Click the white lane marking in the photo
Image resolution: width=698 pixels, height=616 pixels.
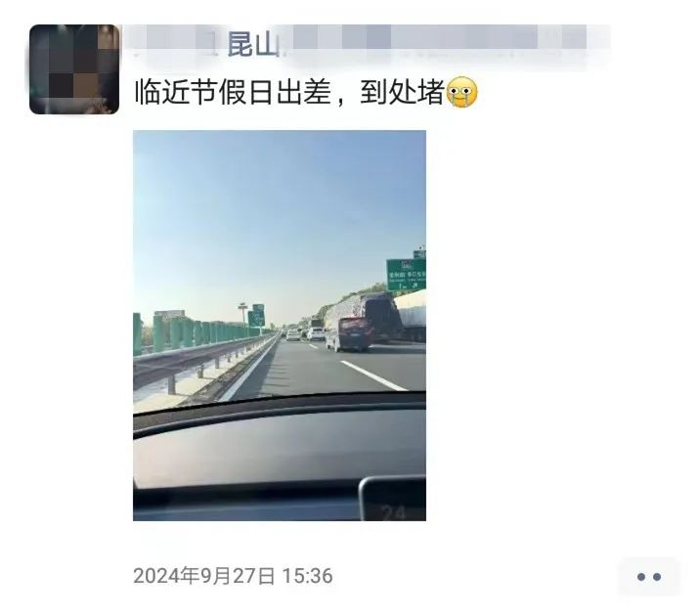pos(373,376)
